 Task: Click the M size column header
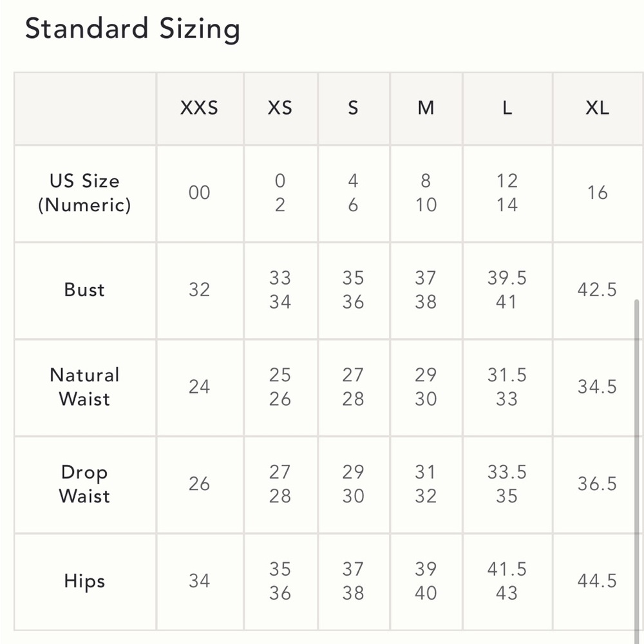point(426,108)
